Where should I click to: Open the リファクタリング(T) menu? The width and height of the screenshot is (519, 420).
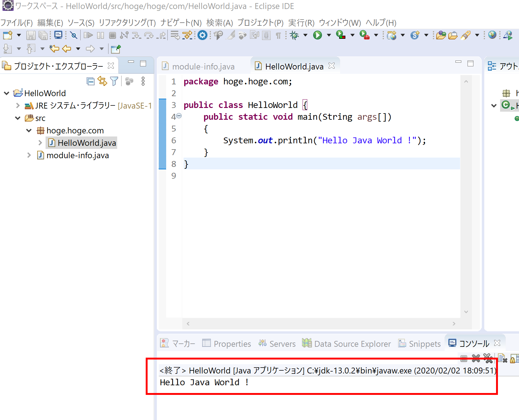[127, 23]
